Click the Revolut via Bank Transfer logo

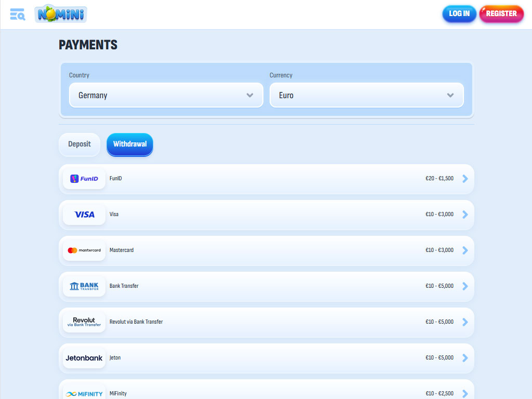click(84, 322)
